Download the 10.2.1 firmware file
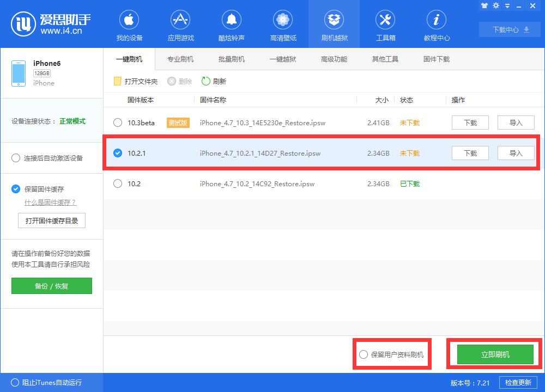This screenshot has width=545, height=392. (470, 153)
